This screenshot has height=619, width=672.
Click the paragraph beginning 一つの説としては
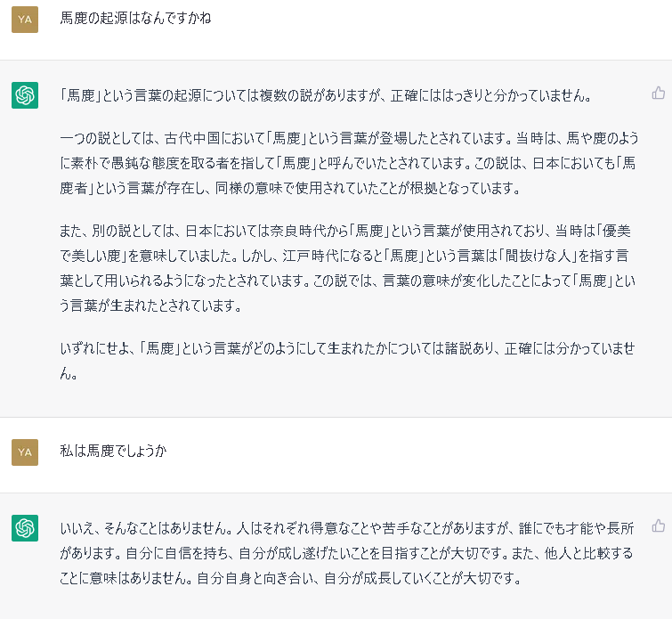pyautogui.click(x=349, y=163)
